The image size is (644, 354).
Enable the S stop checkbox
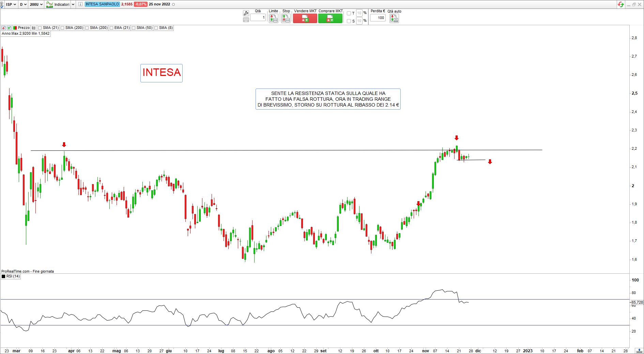[349, 21]
